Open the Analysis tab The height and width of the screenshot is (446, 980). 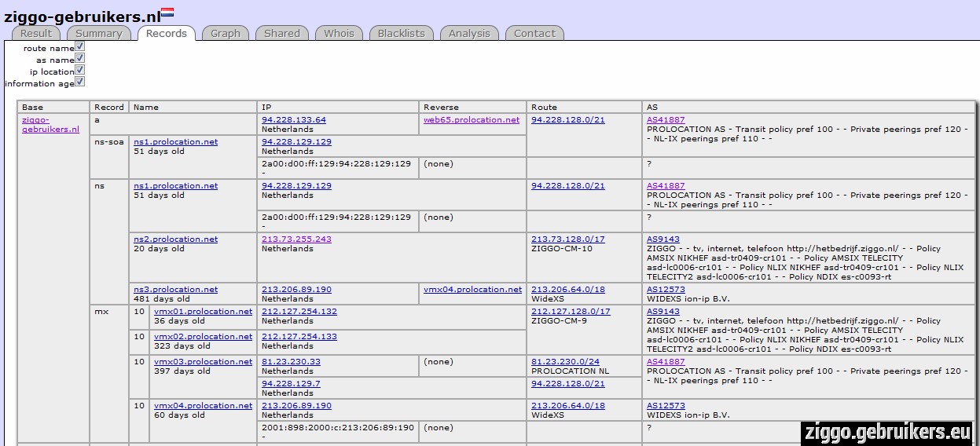[470, 33]
